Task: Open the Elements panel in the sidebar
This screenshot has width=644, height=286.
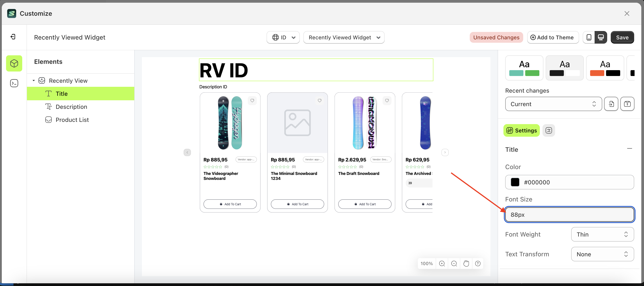Action: (x=14, y=63)
